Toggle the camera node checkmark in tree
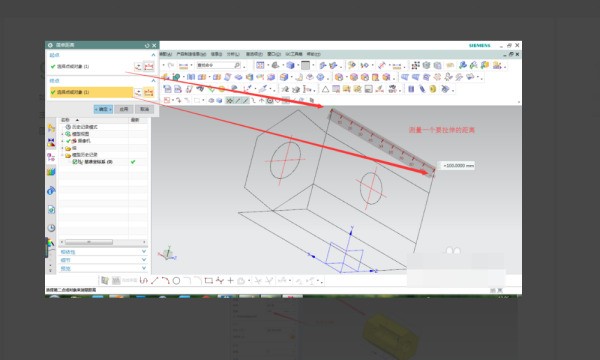Screen dimensions: 600x360 pos(69,141)
